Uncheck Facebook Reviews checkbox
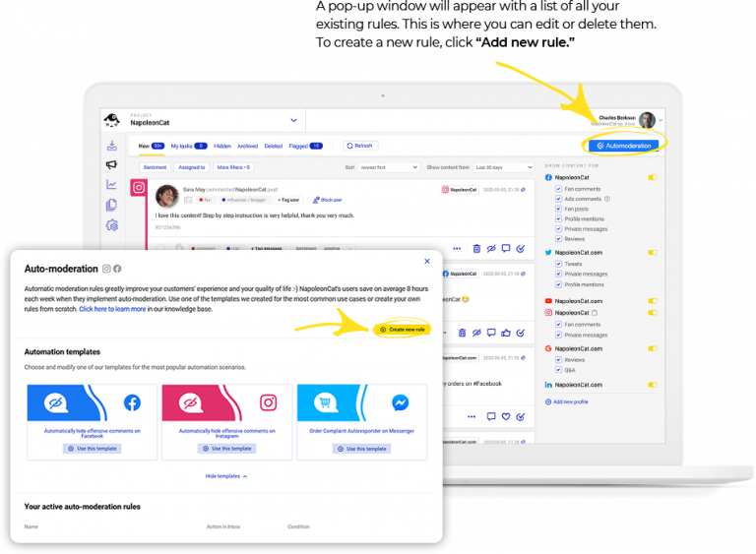This screenshot has width=756, height=554. [x=558, y=239]
